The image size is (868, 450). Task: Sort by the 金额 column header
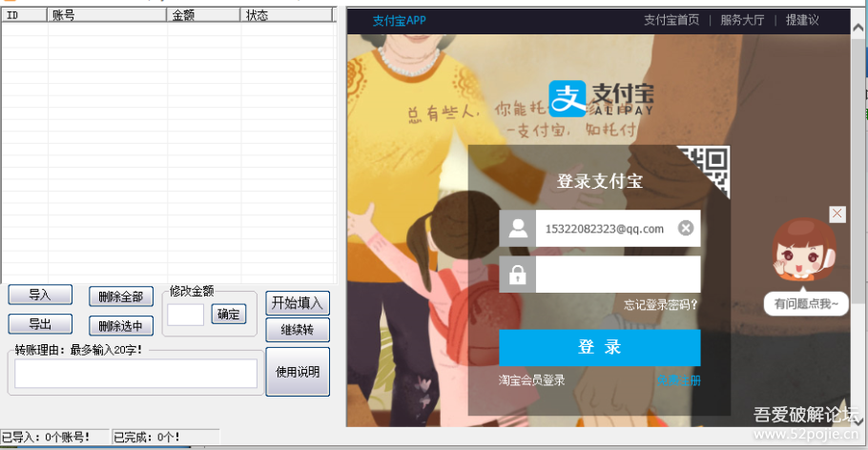pos(203,15)
